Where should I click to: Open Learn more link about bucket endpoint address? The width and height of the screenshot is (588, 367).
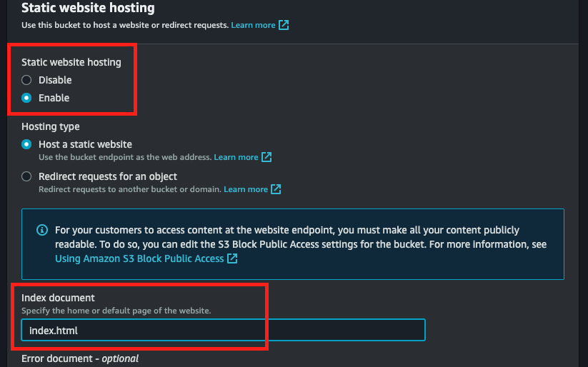click(x=236, y=157)
